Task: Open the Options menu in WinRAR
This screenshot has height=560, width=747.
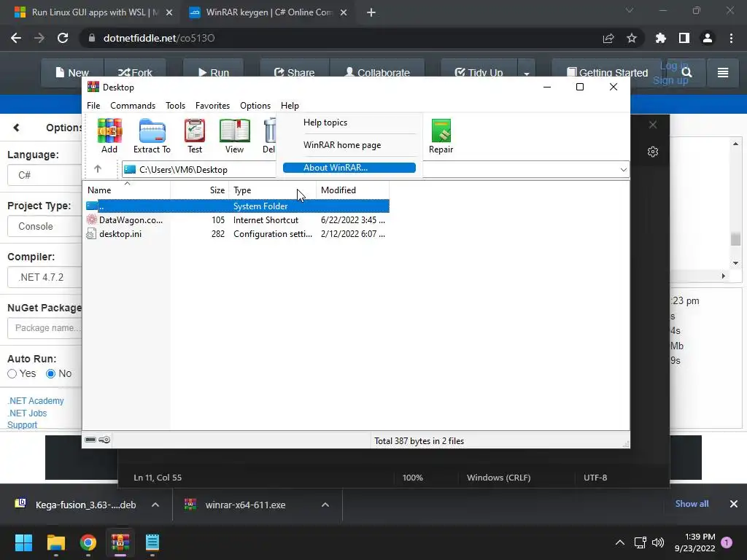Action: click(x=255, y=106)
